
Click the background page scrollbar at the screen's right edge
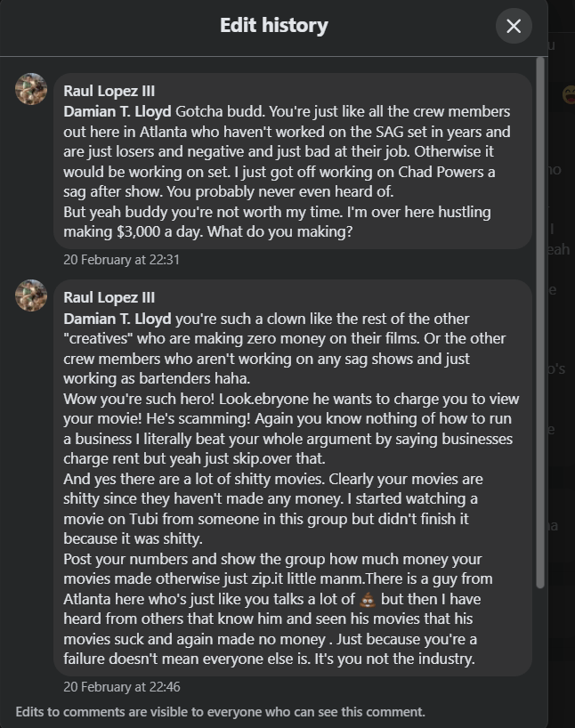click(571, 356)
